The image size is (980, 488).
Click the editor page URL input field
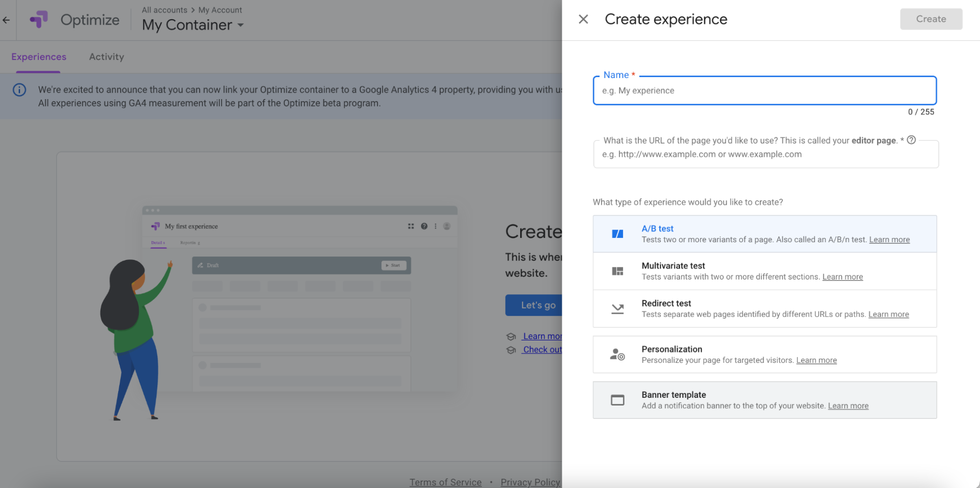coord(765,154)
